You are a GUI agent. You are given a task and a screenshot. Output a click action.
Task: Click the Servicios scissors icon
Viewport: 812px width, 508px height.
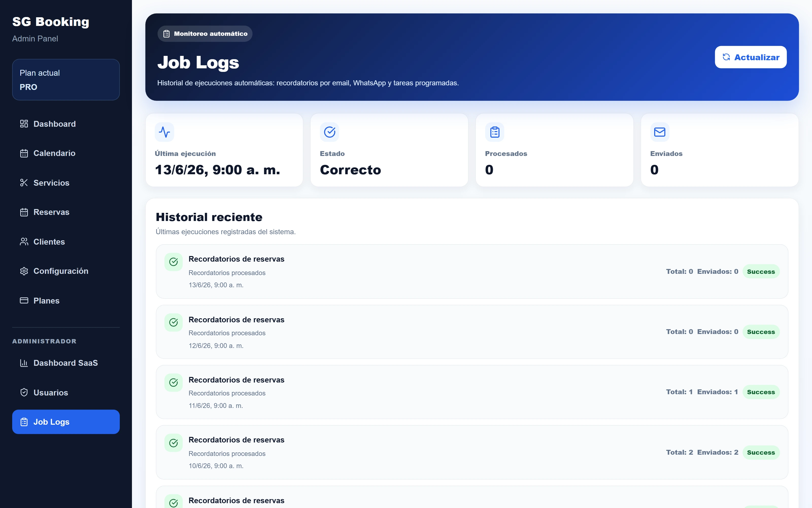(24, 183)
